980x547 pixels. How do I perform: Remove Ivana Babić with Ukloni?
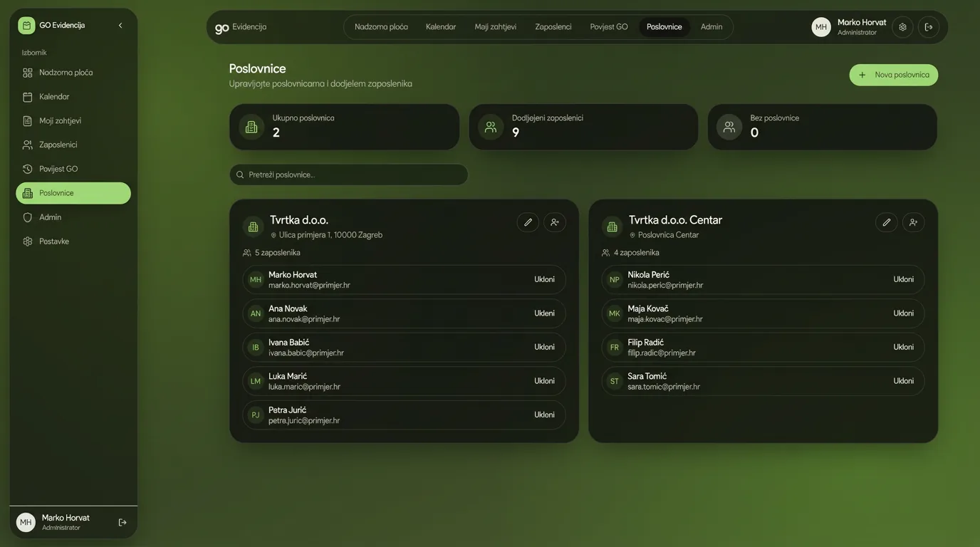click(x=544, y=347)
